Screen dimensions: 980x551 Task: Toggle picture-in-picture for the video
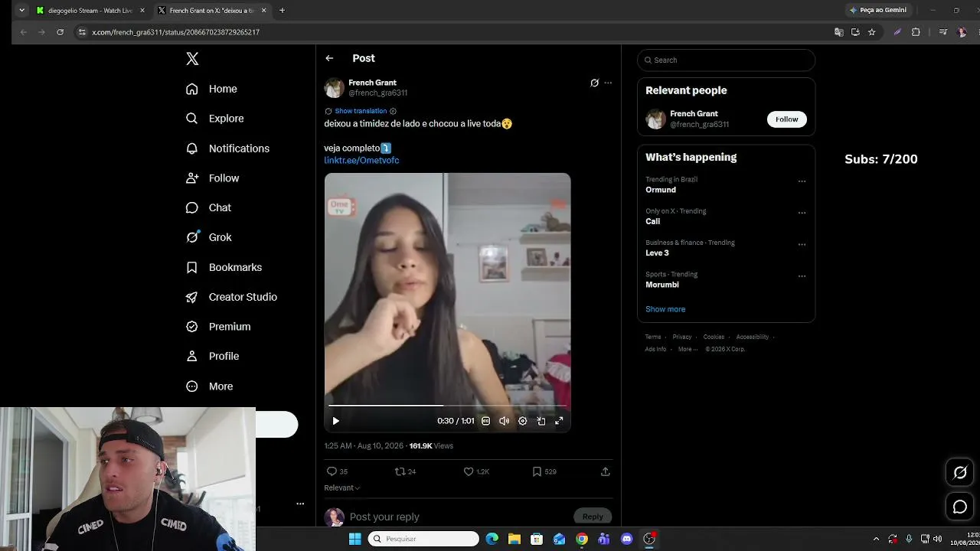pos(541,421)
